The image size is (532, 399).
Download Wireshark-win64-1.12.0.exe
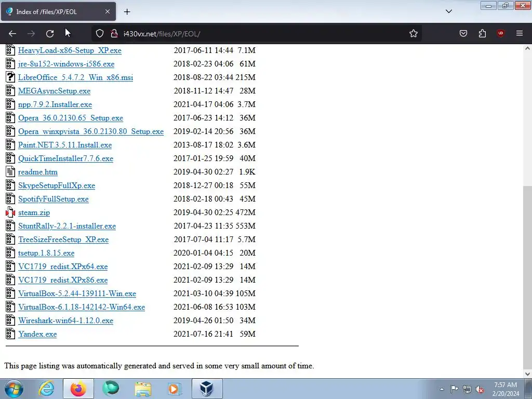tap(65, 321)
